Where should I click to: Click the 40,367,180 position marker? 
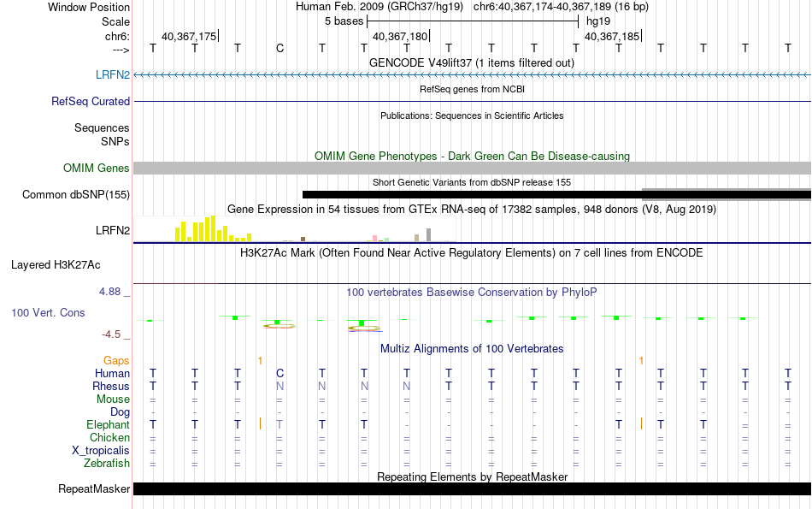tap(400, 36)
